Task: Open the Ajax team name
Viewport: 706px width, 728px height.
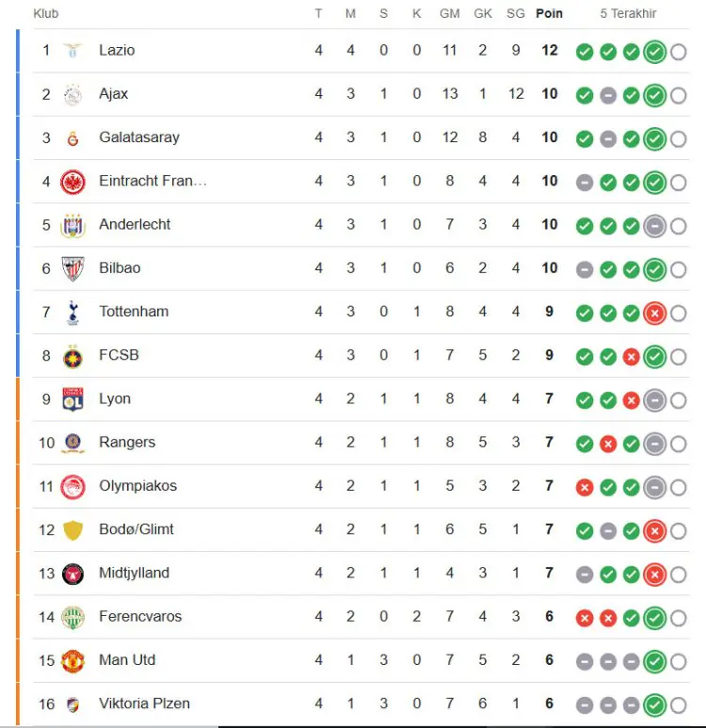Action: coord(113,94)
